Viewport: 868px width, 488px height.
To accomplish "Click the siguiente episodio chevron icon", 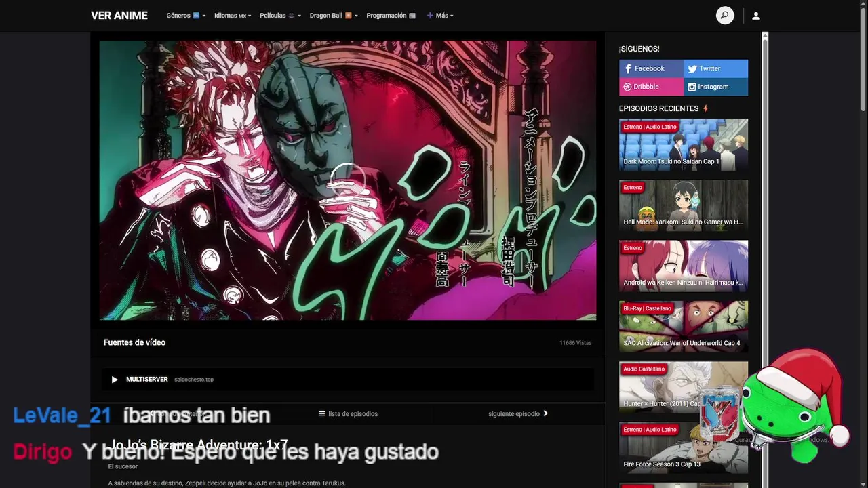I will coord(545,414).
